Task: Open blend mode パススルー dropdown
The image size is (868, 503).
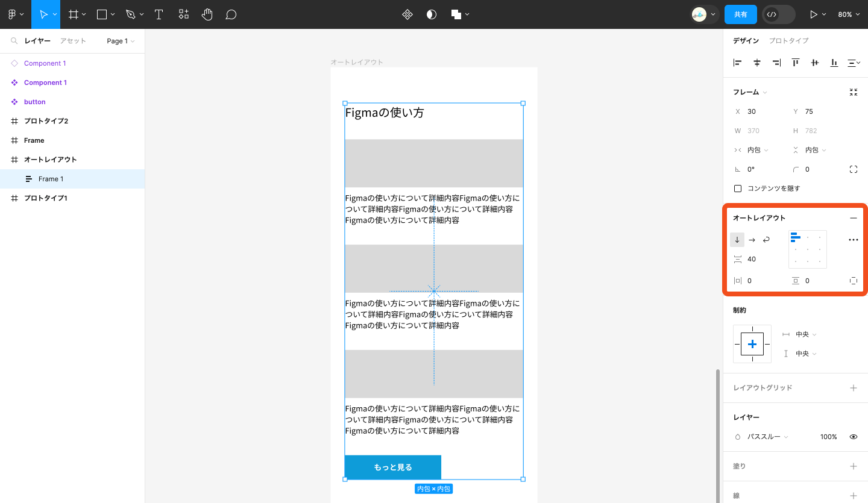Action: point(767,437)
